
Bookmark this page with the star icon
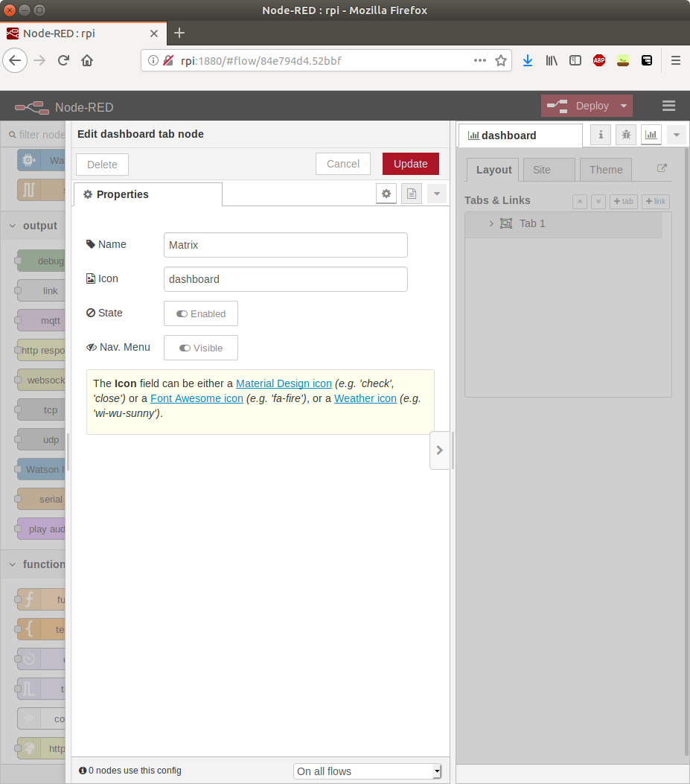pos(500,60)
